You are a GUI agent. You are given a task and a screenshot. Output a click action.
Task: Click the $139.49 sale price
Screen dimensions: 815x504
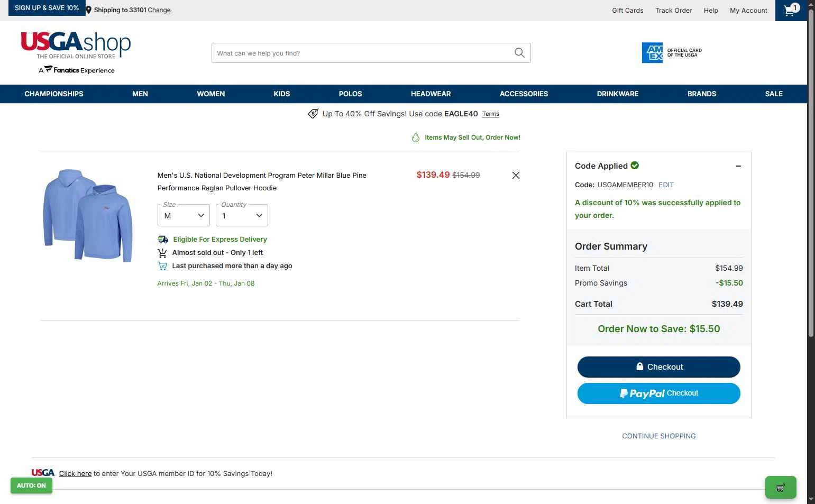(x=433, y=175)
